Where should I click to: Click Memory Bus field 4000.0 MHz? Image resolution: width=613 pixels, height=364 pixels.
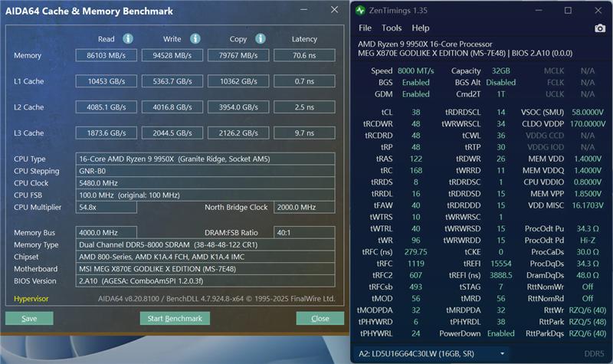[x=107, y=233]
